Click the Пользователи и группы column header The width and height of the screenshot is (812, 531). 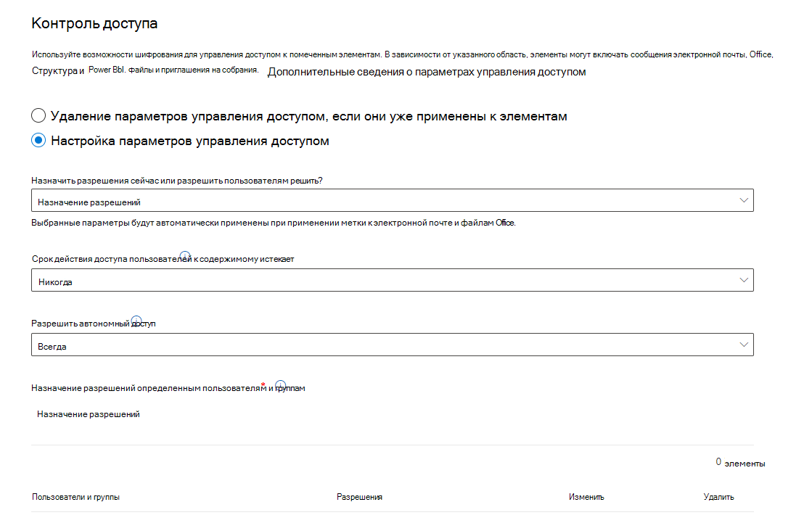[x=75, y=497]
